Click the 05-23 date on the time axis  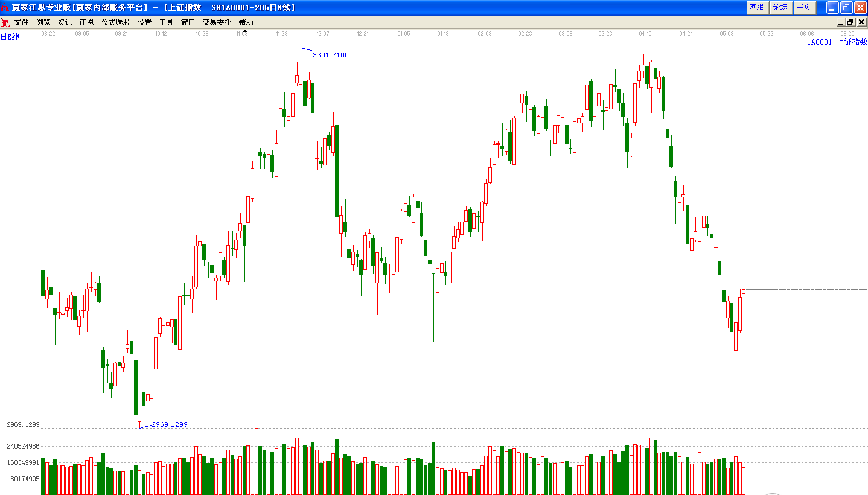pos(767,34)
